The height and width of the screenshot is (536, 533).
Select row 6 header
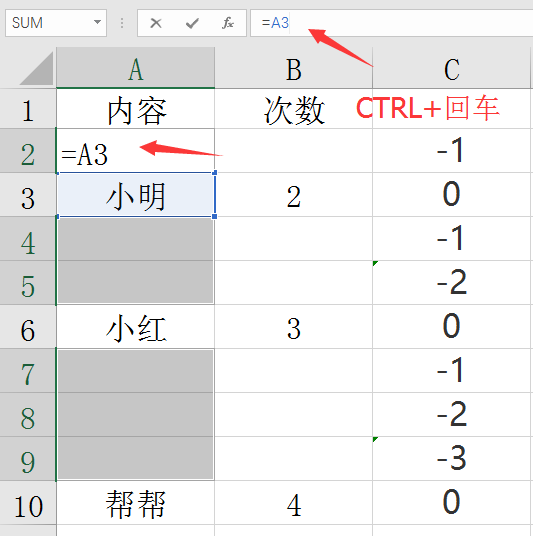28,327
